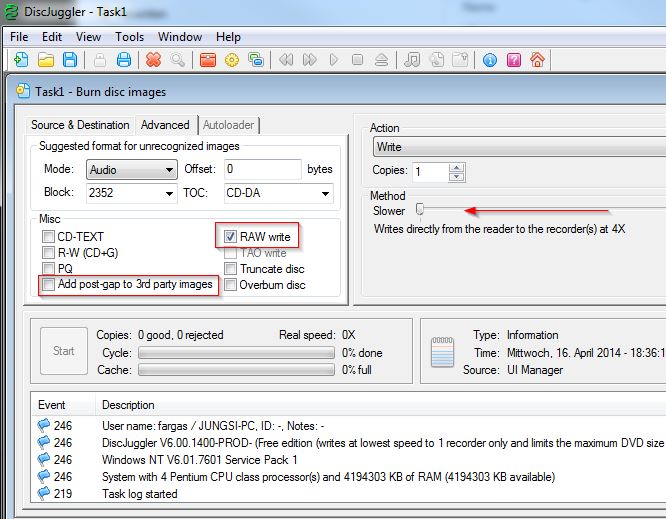Screen dimensions: 666x519
Task: Open the Mode dropdown showing Audio
Action: [x=131, y=170]
